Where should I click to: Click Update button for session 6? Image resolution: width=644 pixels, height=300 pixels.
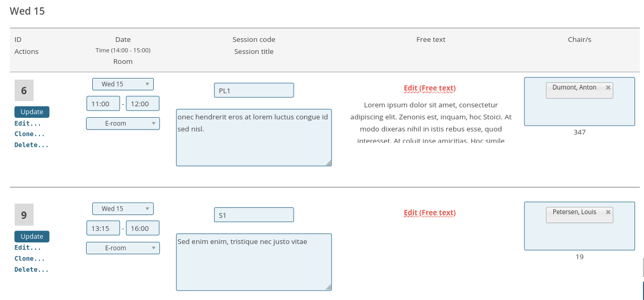[x=32, y=112]
